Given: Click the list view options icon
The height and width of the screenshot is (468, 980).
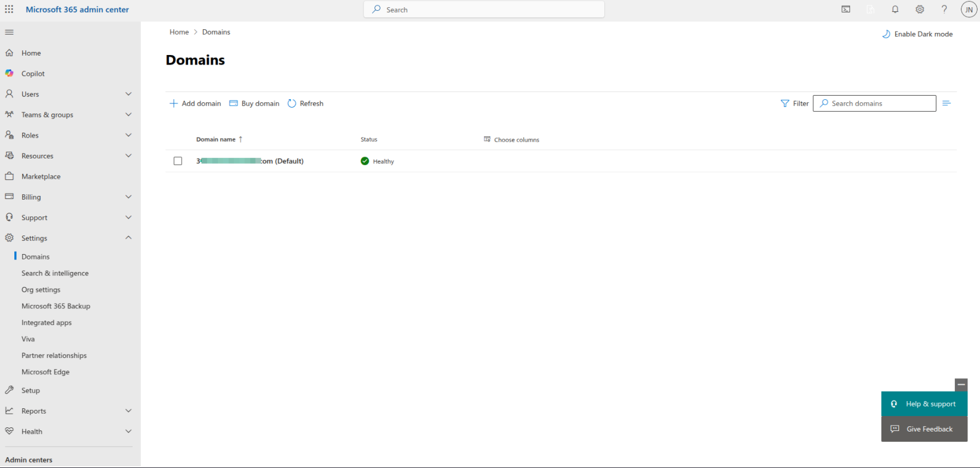Looking at the screenshot, I should (x=947, y=103).
